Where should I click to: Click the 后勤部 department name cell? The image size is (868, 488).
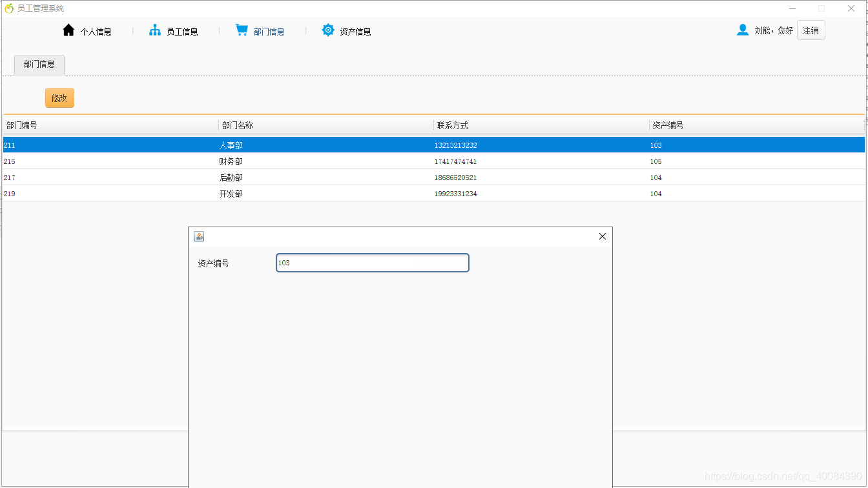(x=231, y=178)
